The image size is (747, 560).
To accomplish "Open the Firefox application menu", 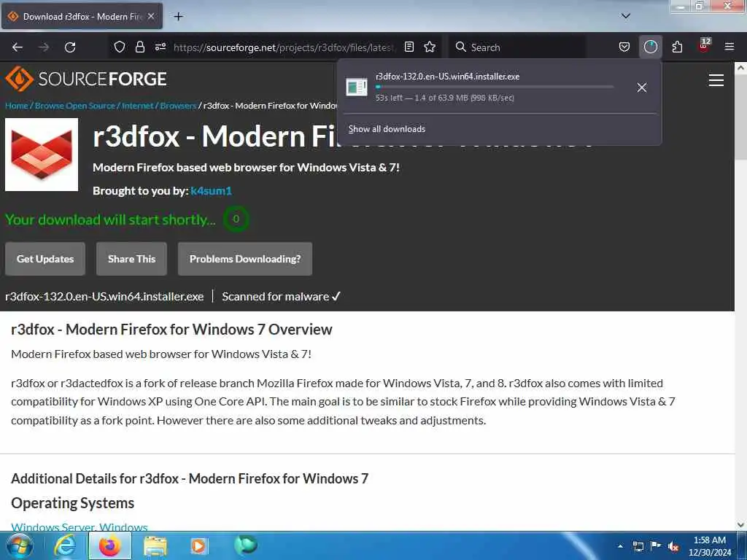I will (729, 47).
